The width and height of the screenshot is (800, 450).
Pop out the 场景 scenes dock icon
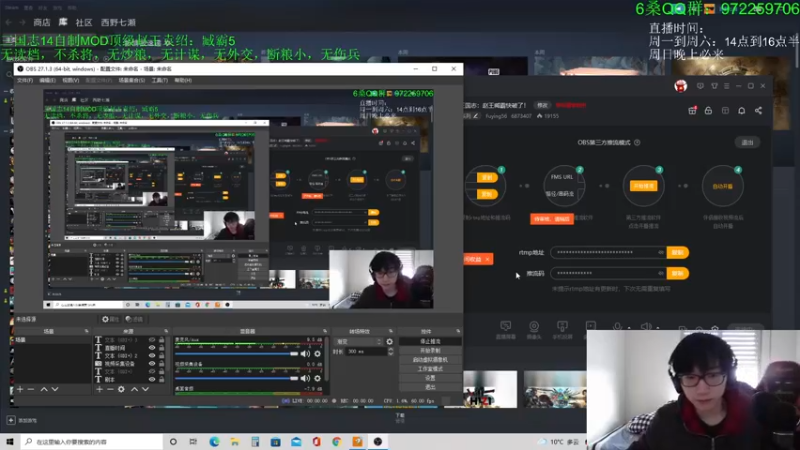coord(86,332)
